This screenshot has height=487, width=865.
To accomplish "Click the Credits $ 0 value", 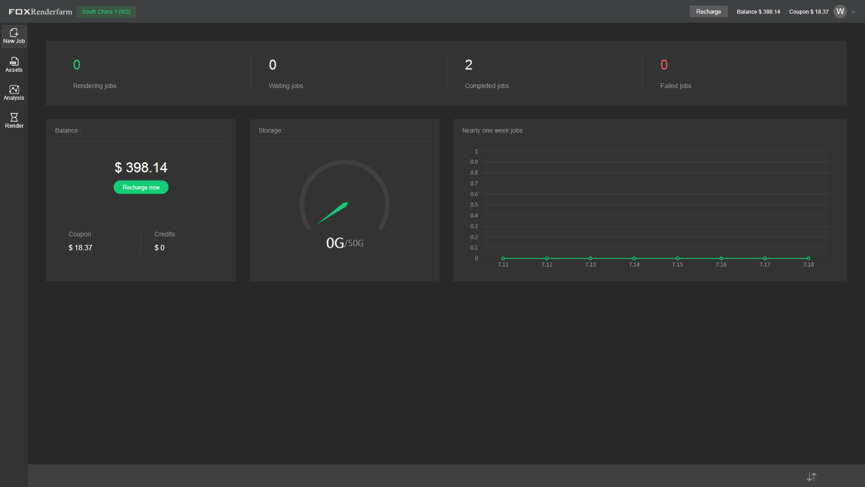I will 159,248.
